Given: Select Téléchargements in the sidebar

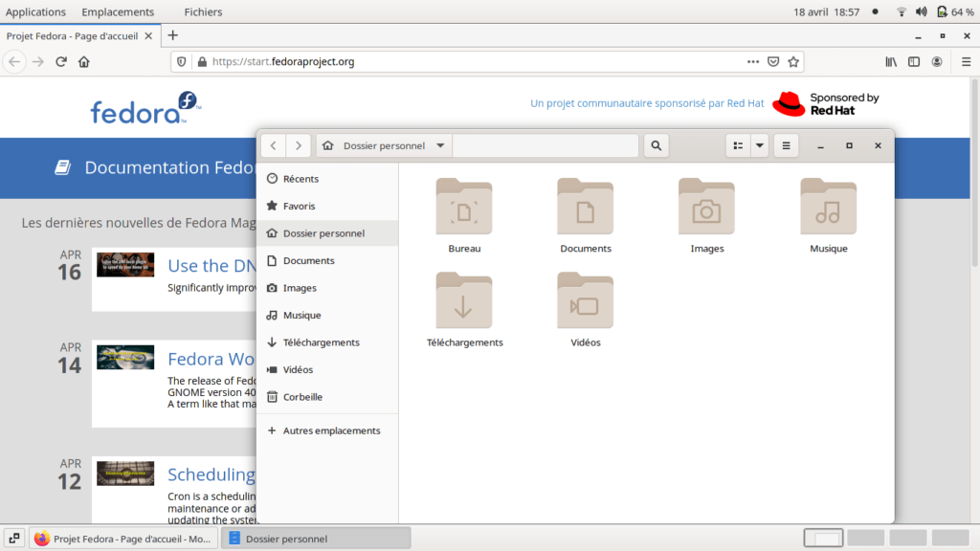Looking at the screenshot, I should [327, 342].
